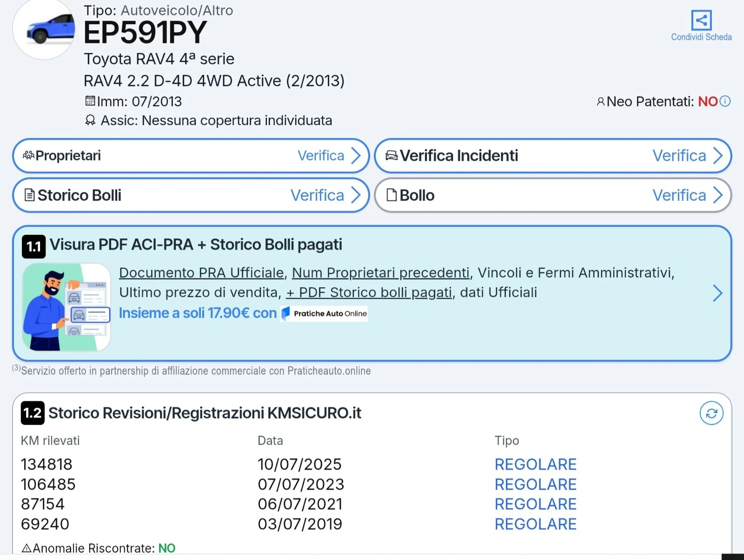Click the Imm: 07/2013 registration date

tap(139, 101)
